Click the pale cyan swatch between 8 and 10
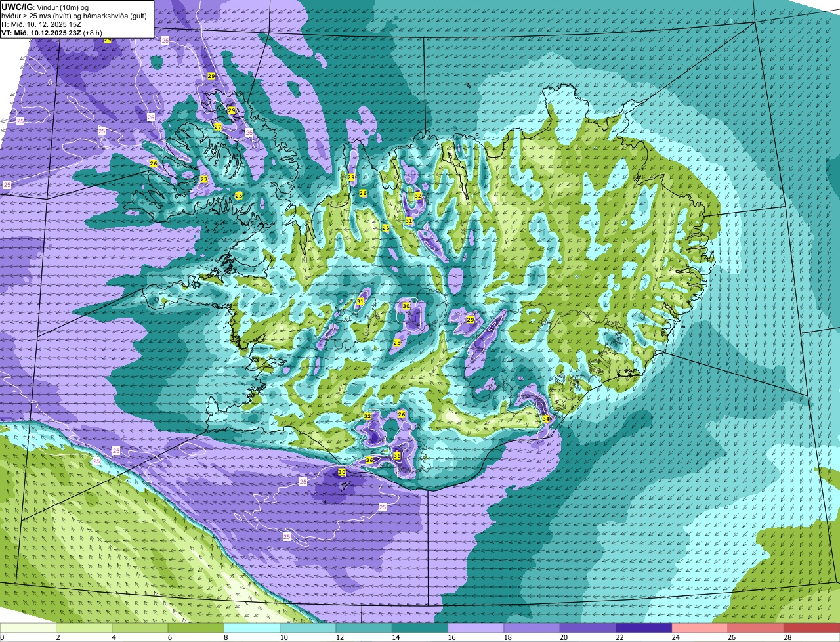 pos(252,628)
